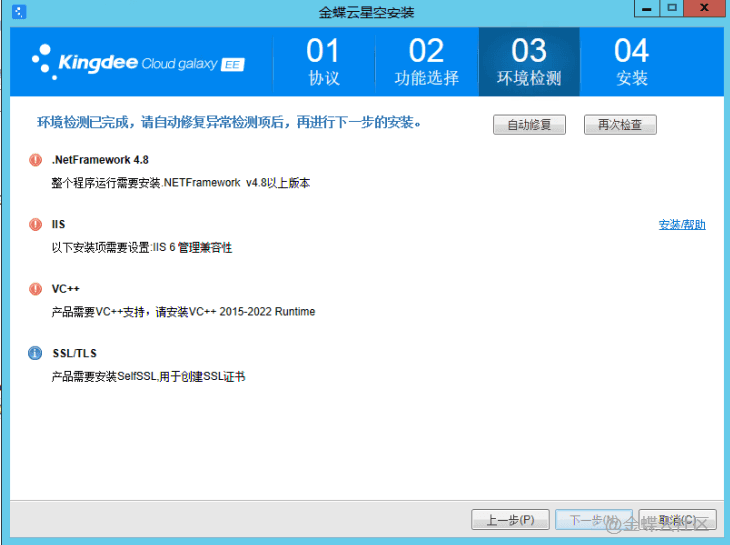Viewport: 730px width, 545px height.
Task: Click text 整个程序运行需要安装.NETFramework v4.8以上版本
Action: (x=181, y=183)
